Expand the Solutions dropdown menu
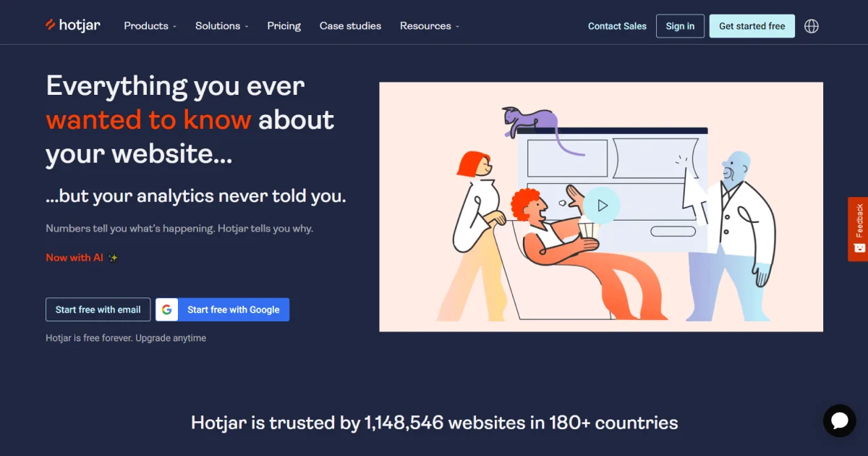Viewport: 868px width, 456px height. (x=222, y=26)
